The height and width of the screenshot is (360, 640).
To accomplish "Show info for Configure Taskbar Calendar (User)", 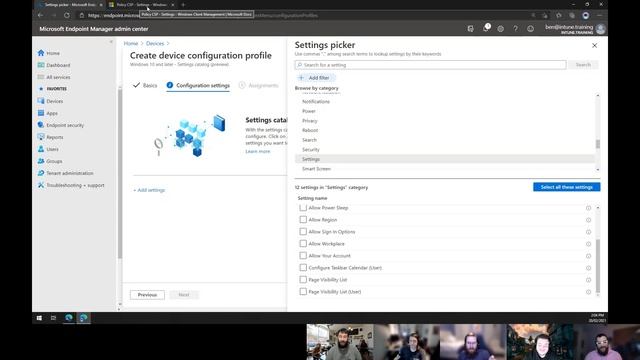I will pos(588,268).
